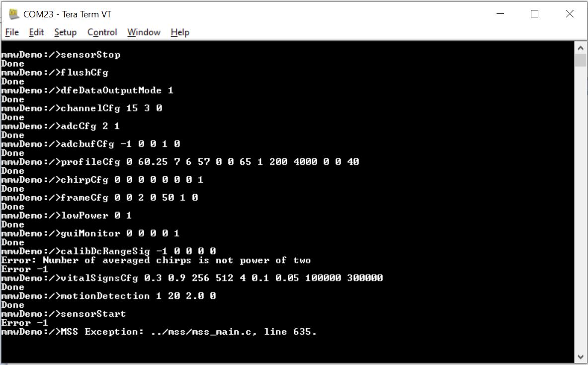Close the COM23 Tera Term window
588x365 pixels.
[x=570, y=14]
